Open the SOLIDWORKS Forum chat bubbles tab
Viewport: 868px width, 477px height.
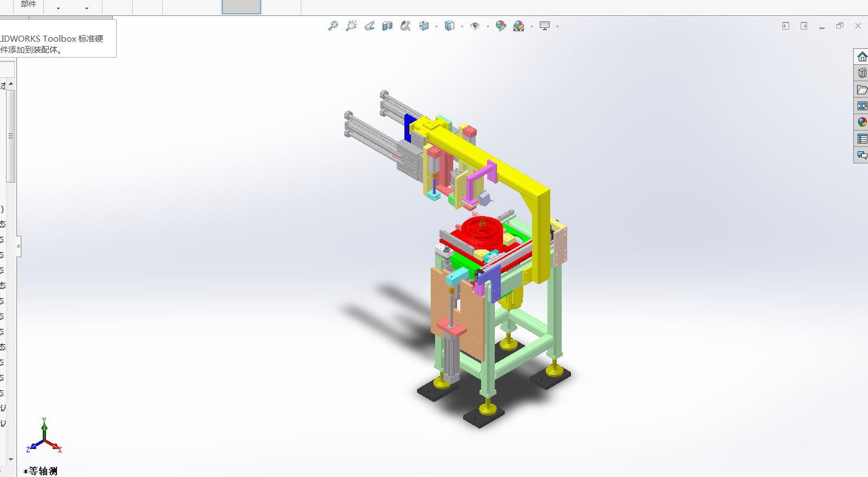coord(862,155)
